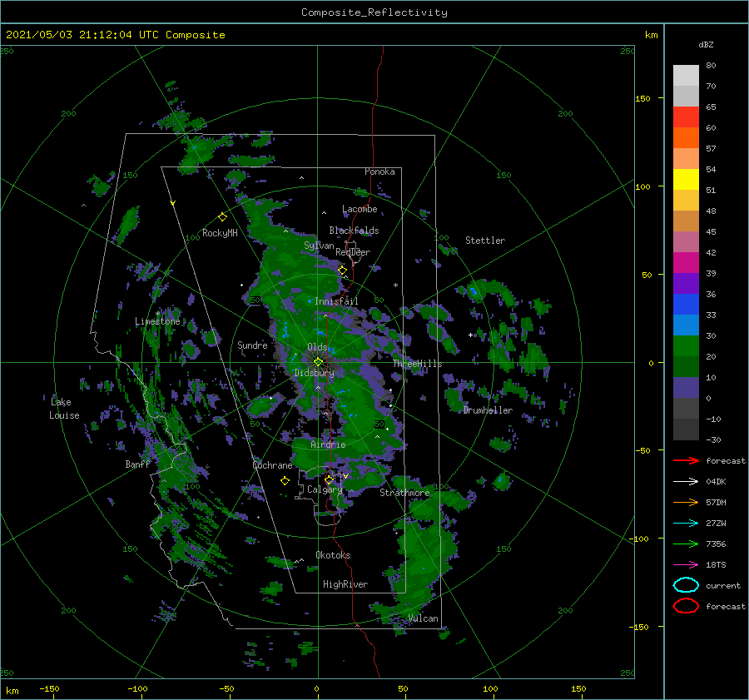Click the dBZ legend heading
Screen dimensions: 749x700
pyautogui.click(x=706, y=44)
